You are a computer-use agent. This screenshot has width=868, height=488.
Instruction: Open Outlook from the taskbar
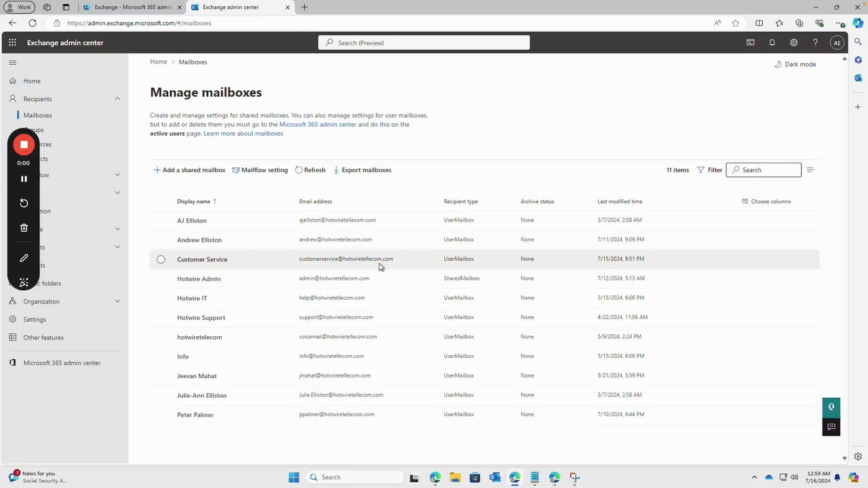coord(495,477)
